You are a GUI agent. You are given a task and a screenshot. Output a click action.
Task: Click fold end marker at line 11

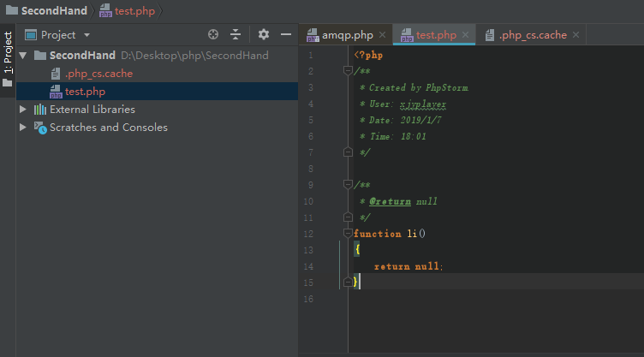[x=348, y=217]
